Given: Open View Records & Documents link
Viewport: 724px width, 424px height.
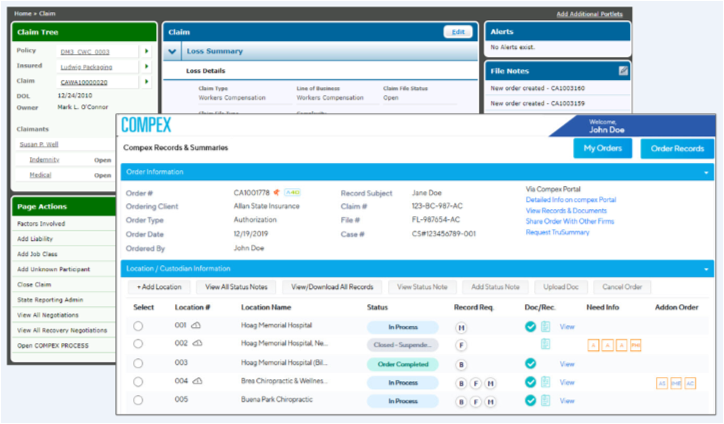Looking at the screenshot, I should click(x=566, y=211).
